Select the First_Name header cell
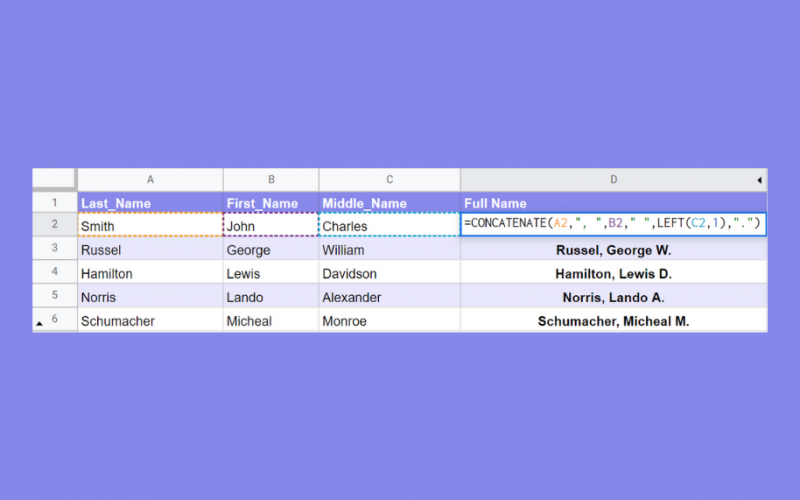This screenshot has height=500, width=800. click(271, 203)
